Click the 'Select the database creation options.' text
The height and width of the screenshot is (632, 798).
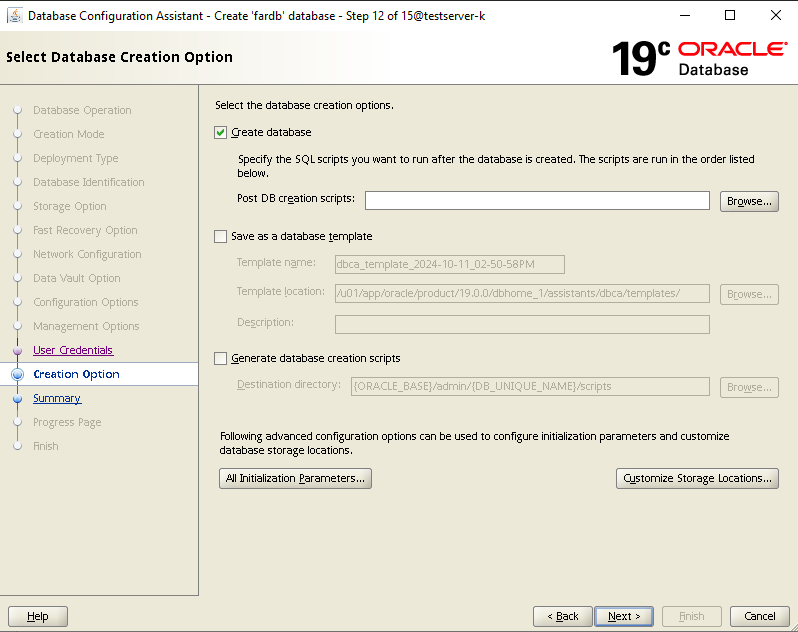(x=304, y=105)
